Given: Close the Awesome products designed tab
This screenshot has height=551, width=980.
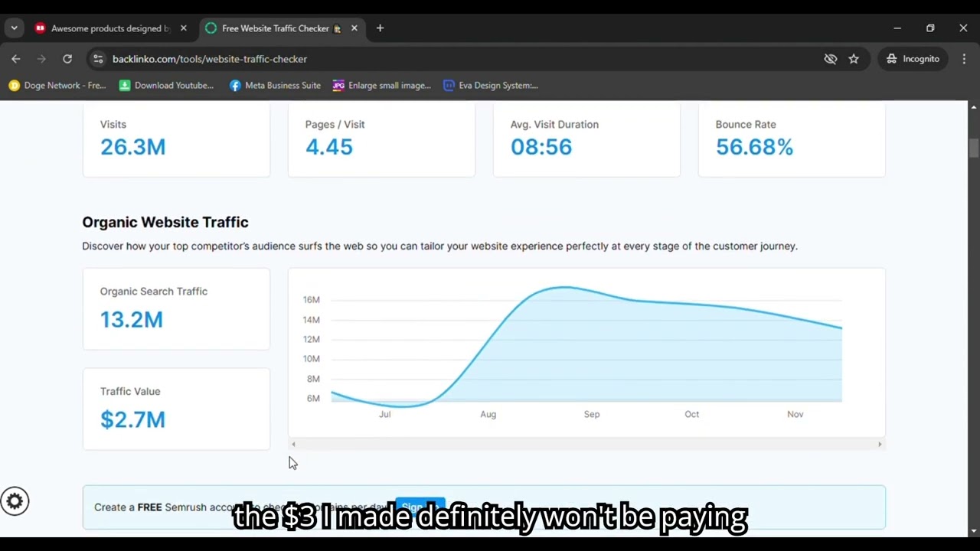Looking at the screenshot, I should pyautogui.click(x=183, y=28).
